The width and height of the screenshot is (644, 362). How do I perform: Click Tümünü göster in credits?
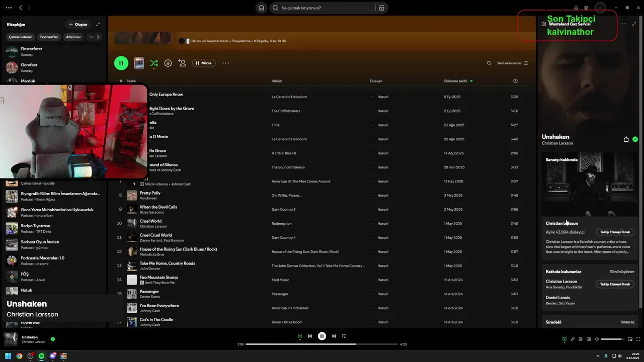point(621,271)
